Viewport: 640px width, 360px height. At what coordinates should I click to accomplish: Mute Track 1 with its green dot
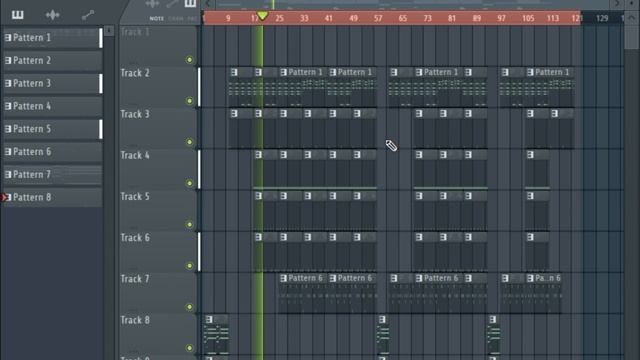[x=189, y=60]
